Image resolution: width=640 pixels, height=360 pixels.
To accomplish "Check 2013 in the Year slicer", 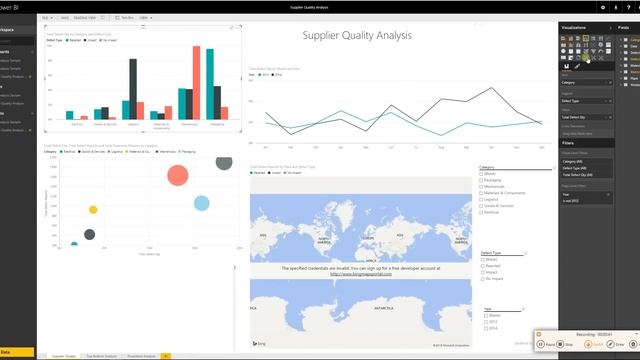I will tap(486, 322).
